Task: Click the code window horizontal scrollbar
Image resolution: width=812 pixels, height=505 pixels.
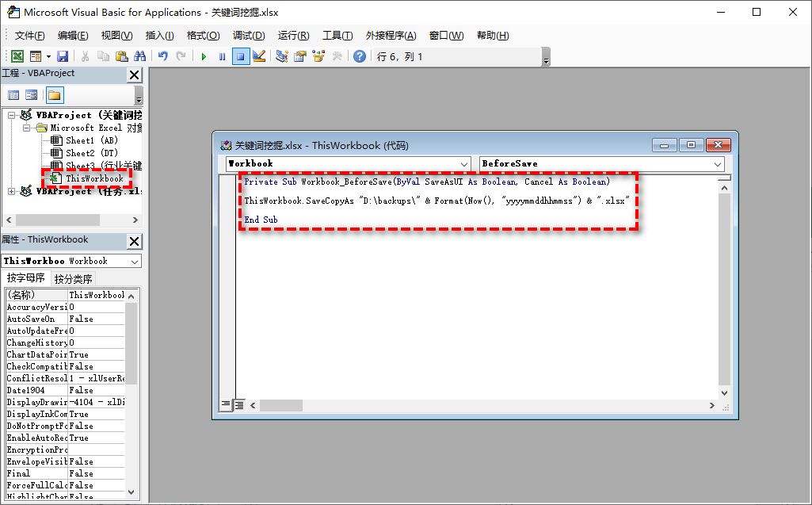Action: click(x=475, y=405)
